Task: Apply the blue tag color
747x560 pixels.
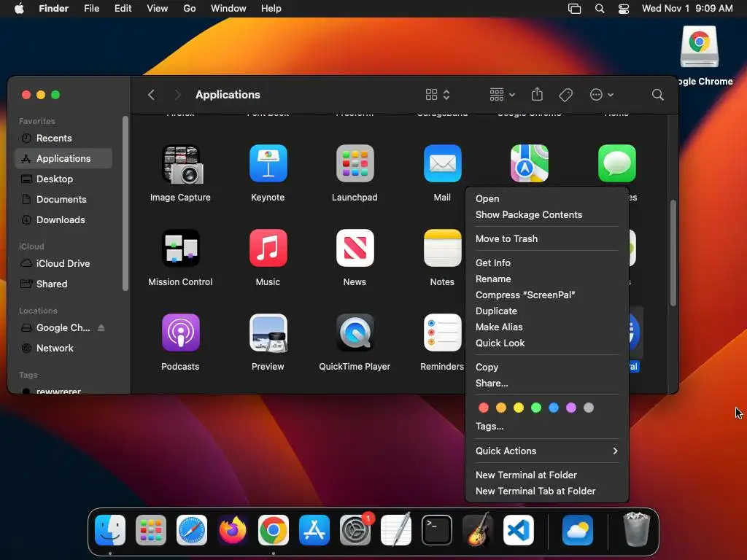Action: (554, 408)
